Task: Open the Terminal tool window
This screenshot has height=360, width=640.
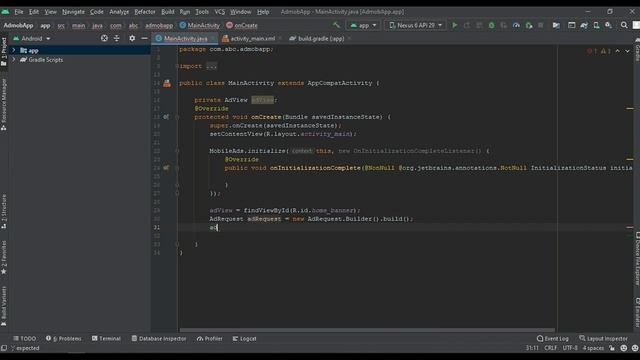Action: point(106,338)
